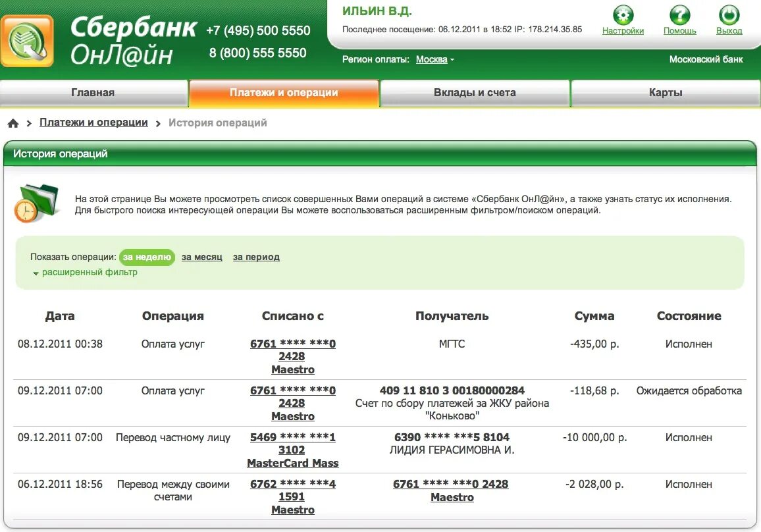Viewport: 761px width, 532px height.
Task: Open the Помощь link
Action: point(680,30)
